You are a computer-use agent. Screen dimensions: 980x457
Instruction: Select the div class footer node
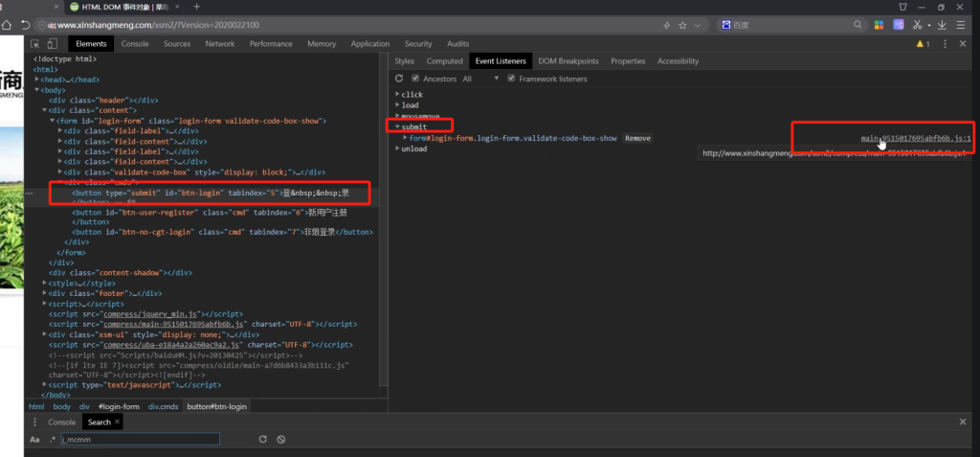[105, 293]
